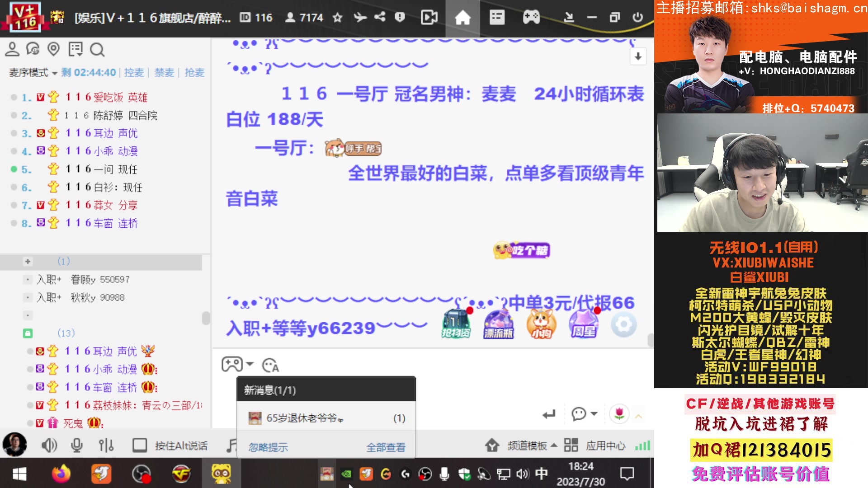Select mic queue user 爱吃饭 英雄
Viewport: 868px width, 488px height.
[x=106, y=97]
